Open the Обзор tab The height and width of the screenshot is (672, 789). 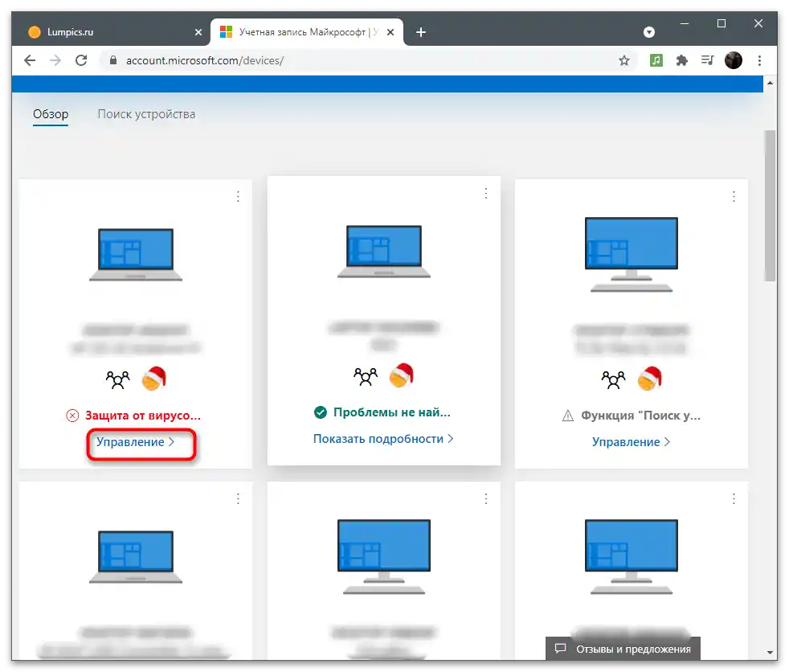tap(51, 114)
